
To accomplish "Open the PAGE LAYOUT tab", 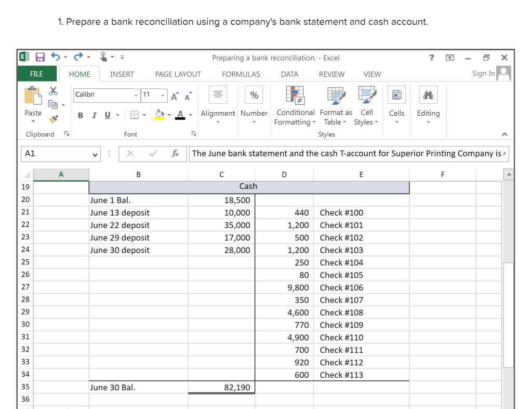I will [x=178, y=74].
